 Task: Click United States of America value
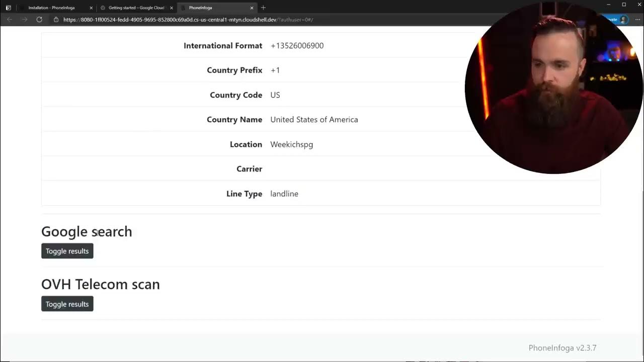click(314, 120)
